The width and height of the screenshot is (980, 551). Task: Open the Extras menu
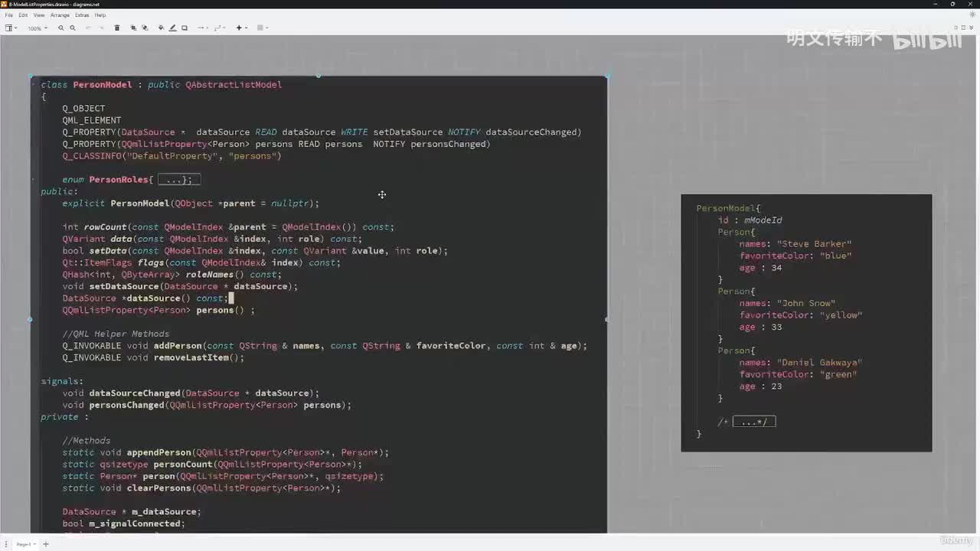tap(82, 15)
